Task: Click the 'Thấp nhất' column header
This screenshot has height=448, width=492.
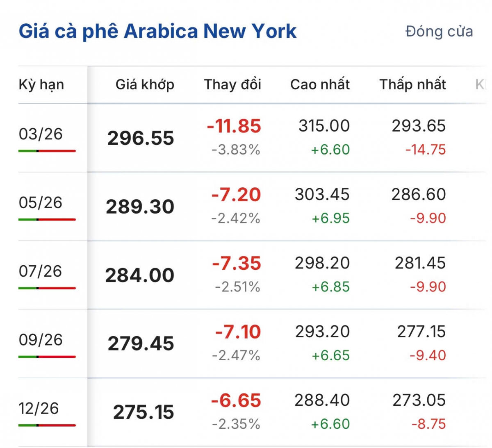Action: [x=412, y=85]
